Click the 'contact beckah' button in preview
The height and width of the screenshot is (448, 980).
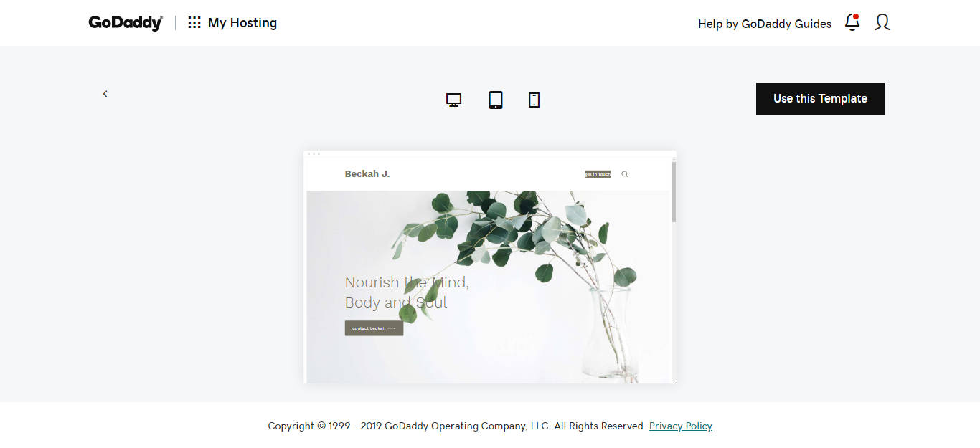(x=374, y=328)
